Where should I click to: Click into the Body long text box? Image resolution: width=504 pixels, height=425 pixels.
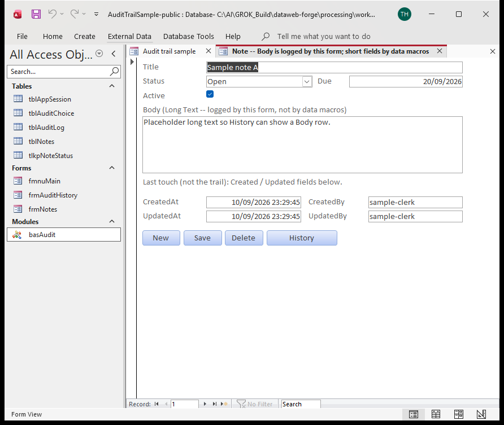point(302,144)
